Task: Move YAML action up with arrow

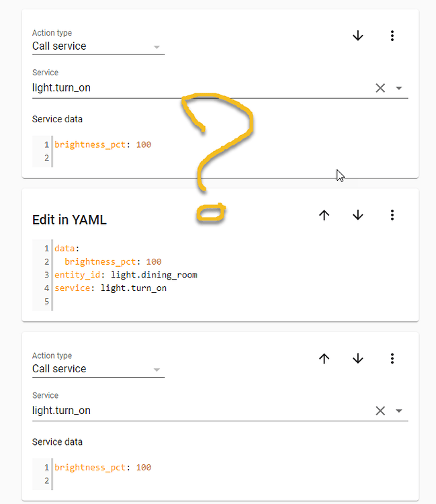Action: point(324,215)
